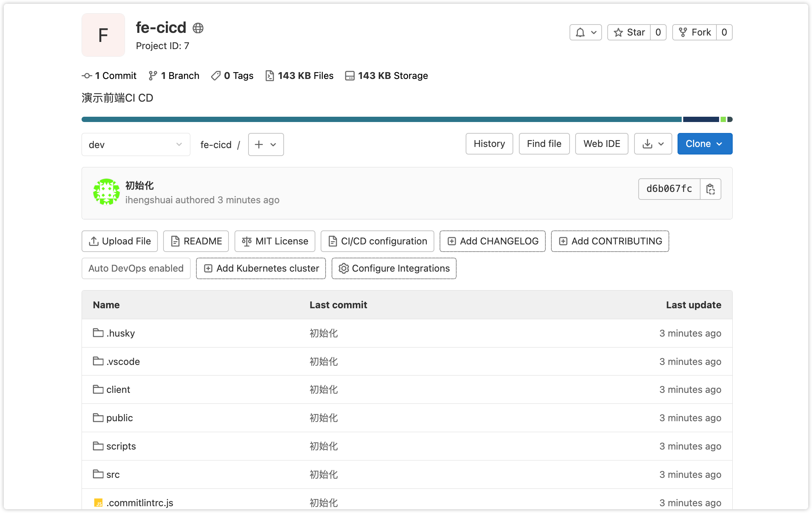
Task: Click the repository languages bar
Action: pyautogui.click(x=407, y=119)
